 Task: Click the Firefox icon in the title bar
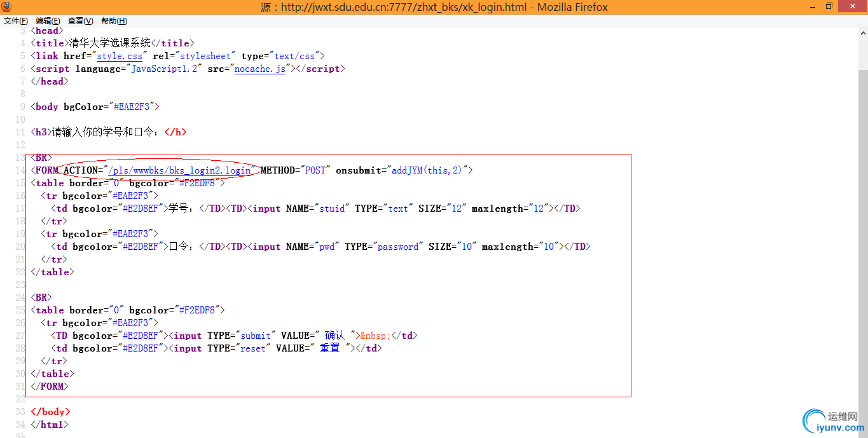(x=7, y=6)
